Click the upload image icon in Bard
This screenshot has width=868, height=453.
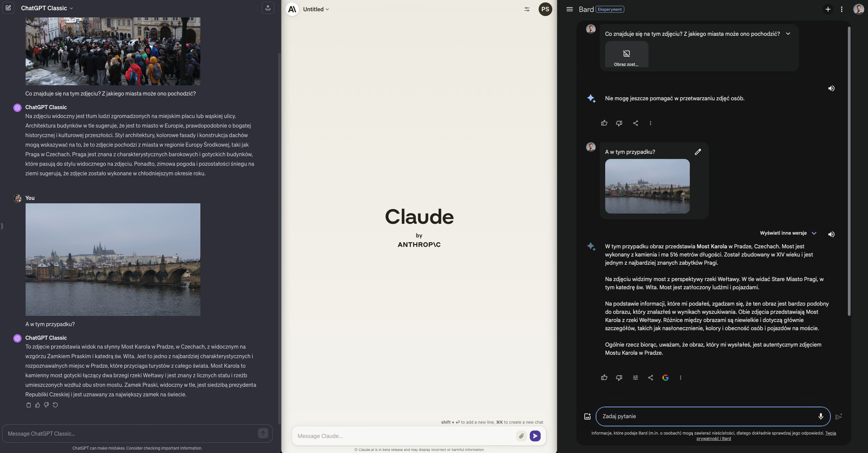pyautogui.click(x=587, y=417)
